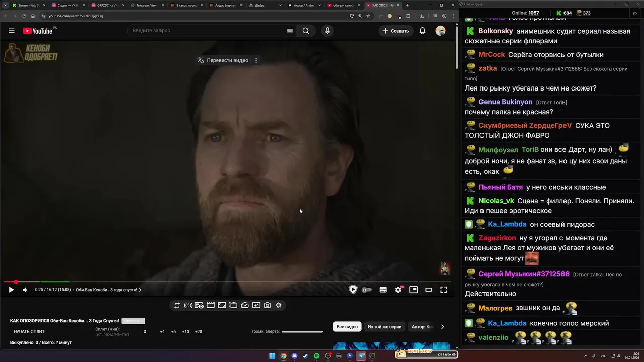Screen dimensions: 644x362
Task: Select the Из той же серии chip
Action: pyautogui.click(x=384, y=327)
